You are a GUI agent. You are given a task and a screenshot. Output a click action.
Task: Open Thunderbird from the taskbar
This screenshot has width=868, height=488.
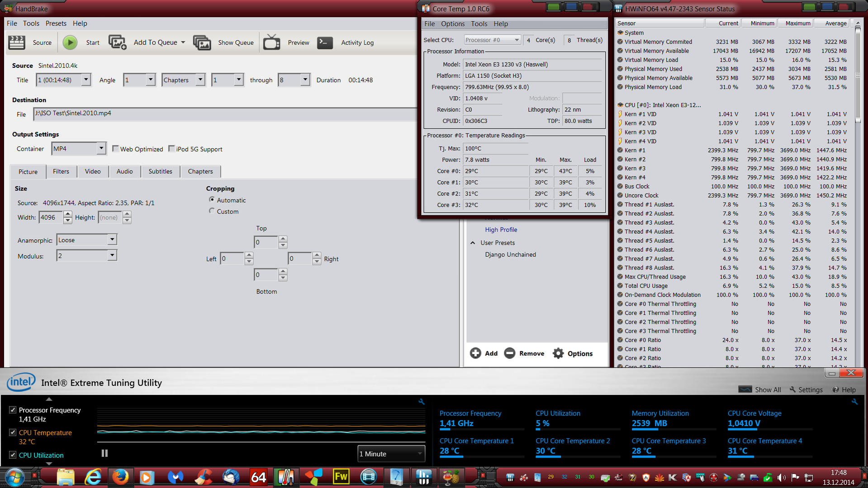[x=231, y=477]
